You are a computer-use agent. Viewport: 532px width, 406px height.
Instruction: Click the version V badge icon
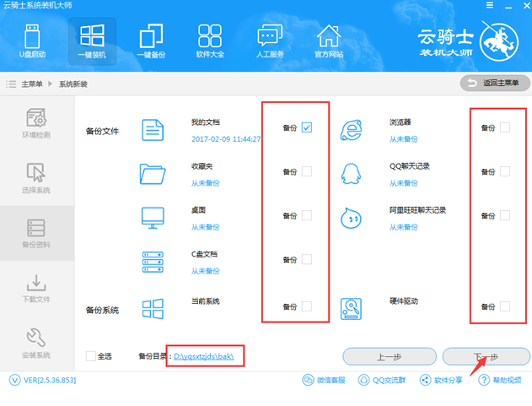click(14, 380)
